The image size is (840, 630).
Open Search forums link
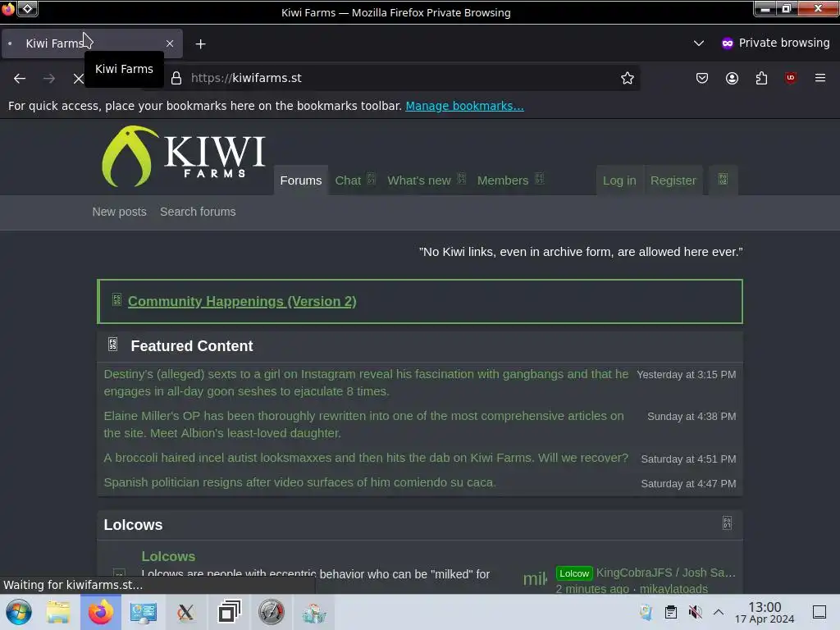(x=198, y=212)
